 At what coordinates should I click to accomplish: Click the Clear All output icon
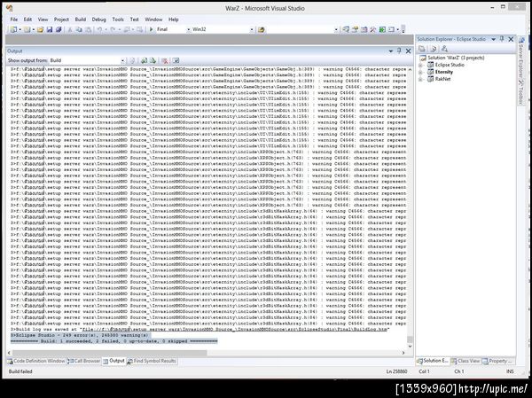(165, 60)
